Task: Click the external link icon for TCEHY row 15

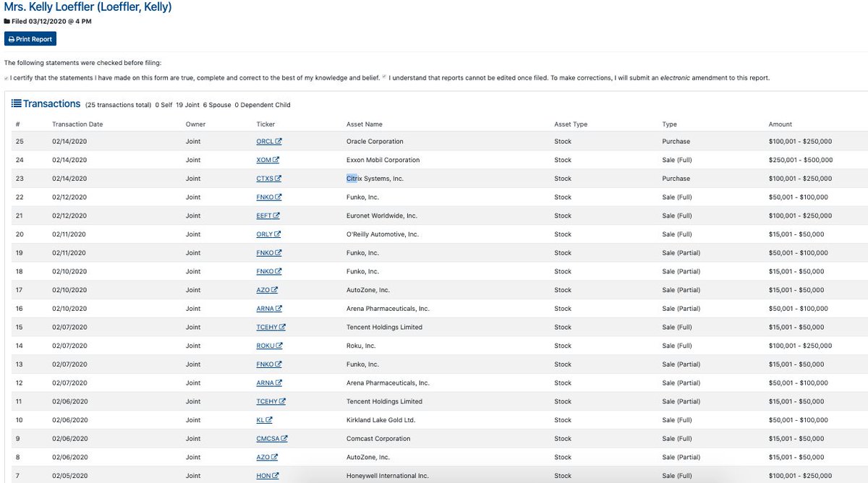Action: (282, 328)
